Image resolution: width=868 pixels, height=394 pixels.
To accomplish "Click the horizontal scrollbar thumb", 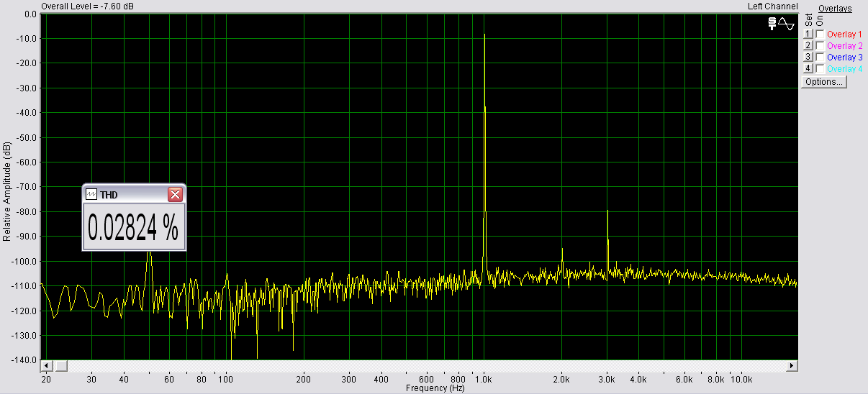I will (x=60, y=366).
